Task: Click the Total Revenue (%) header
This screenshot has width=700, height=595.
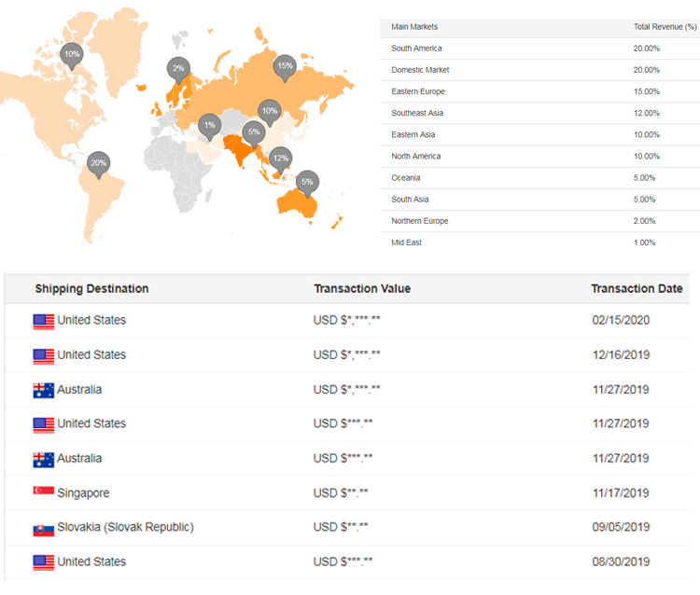Action: 665,27
